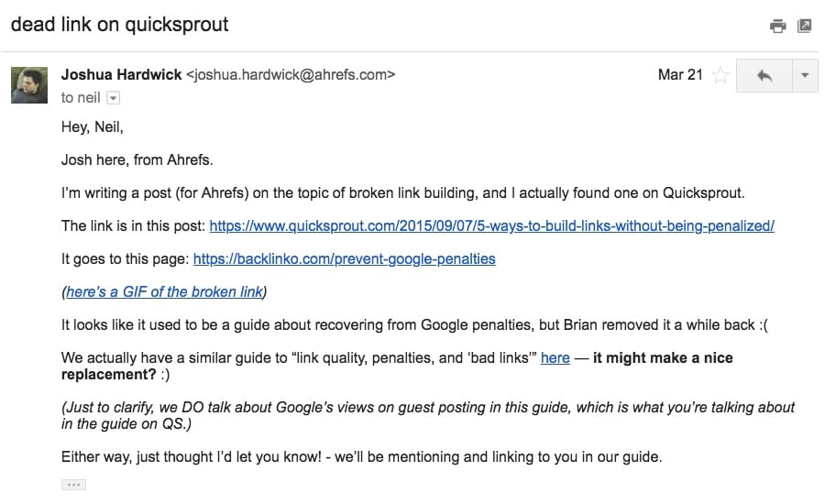Click the 'Hey, Neil,' greeting line

(x=92, y=126)
